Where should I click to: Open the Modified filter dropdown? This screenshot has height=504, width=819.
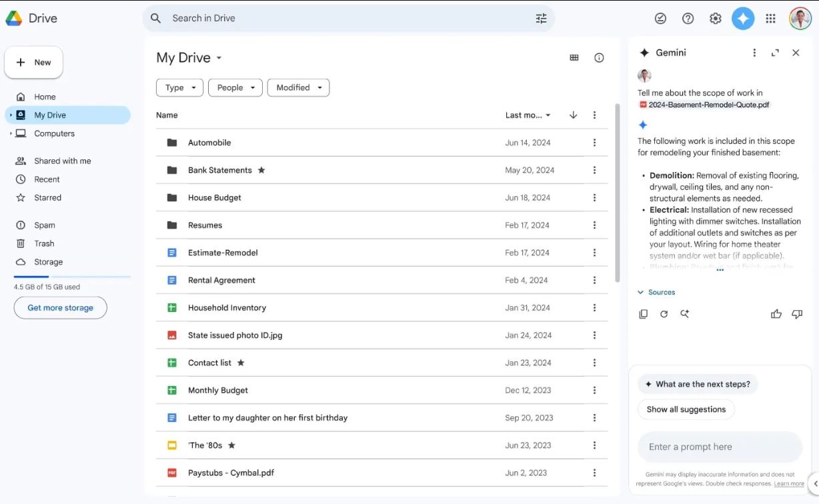point(298,87)
